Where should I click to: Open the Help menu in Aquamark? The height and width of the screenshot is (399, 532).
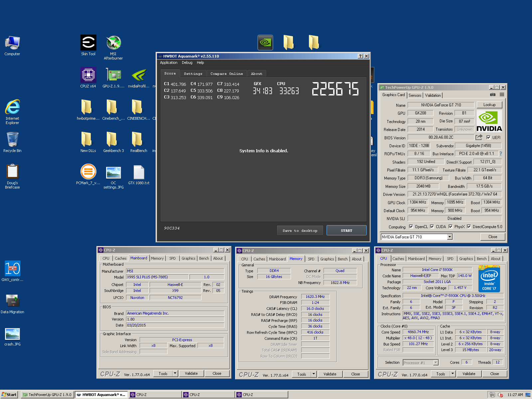pyautogui.click(x=200, y=63)
